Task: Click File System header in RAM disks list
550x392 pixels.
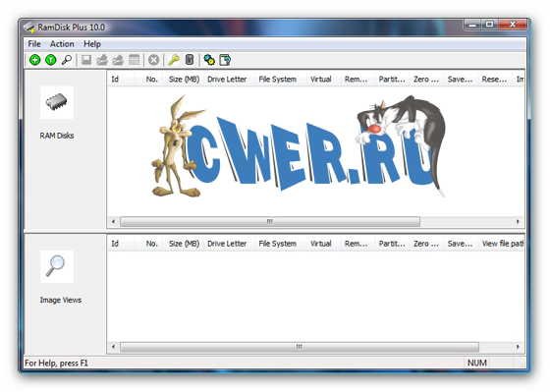Action: (x=280, y=80)
